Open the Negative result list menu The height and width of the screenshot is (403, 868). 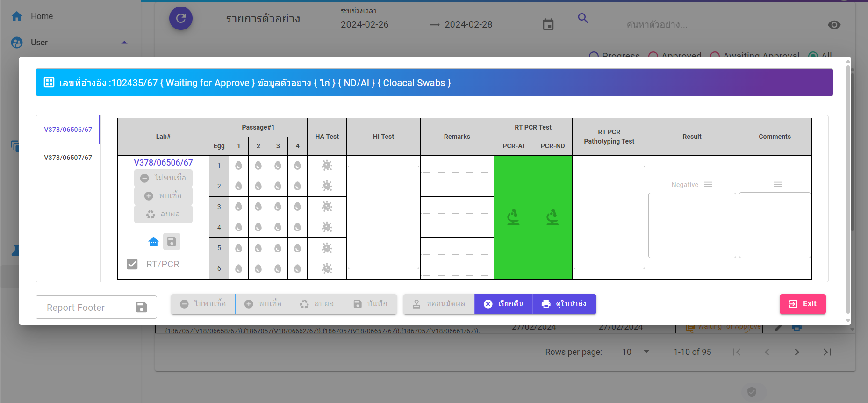[x=708, y=185]
